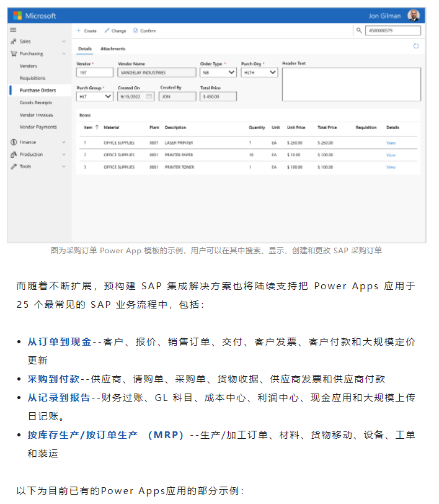439x504 pixels.
Task: Toggle the hamburger navigation menu
Action: [x=13, y=30]
